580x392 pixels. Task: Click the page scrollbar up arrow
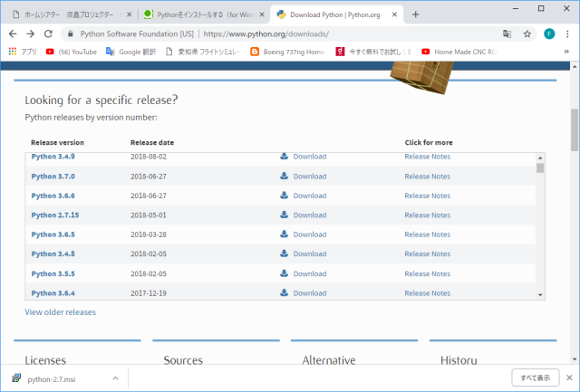pyautogui.click(x=574, y=66)
